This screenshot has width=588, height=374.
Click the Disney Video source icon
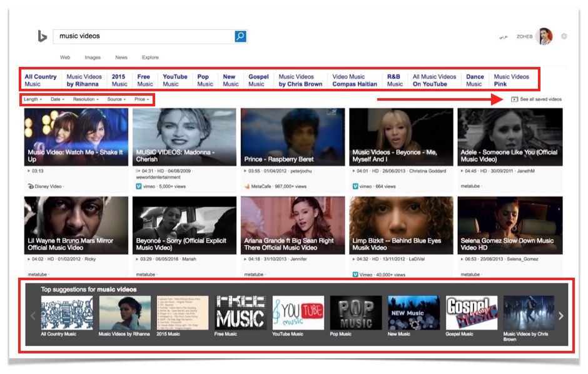tap(31, 186)
